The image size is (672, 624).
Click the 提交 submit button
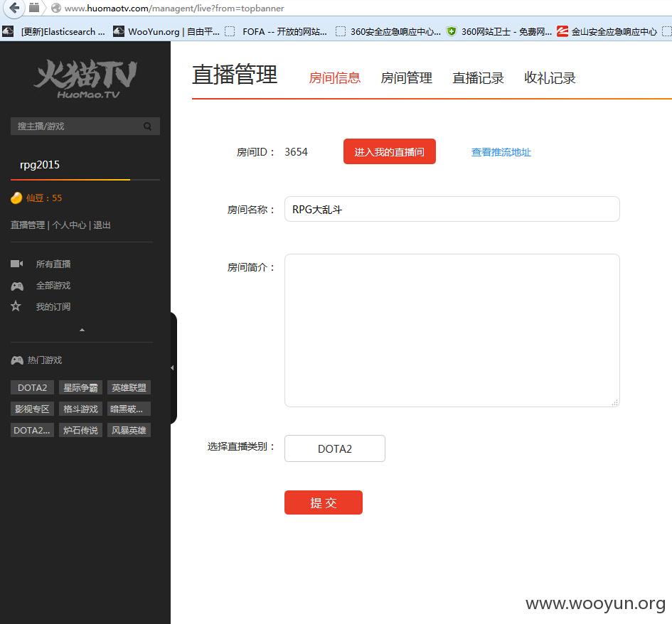tap(324, 502)
